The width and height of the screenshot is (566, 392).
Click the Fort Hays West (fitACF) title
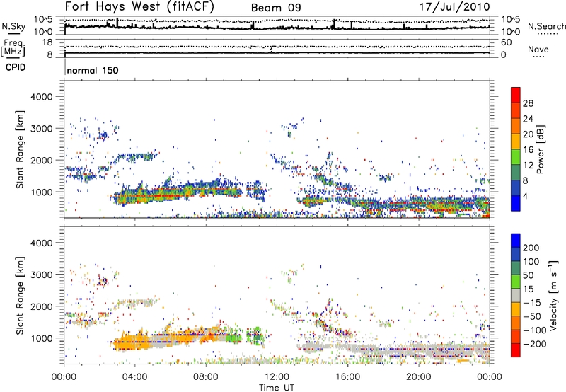pos(139,6)
